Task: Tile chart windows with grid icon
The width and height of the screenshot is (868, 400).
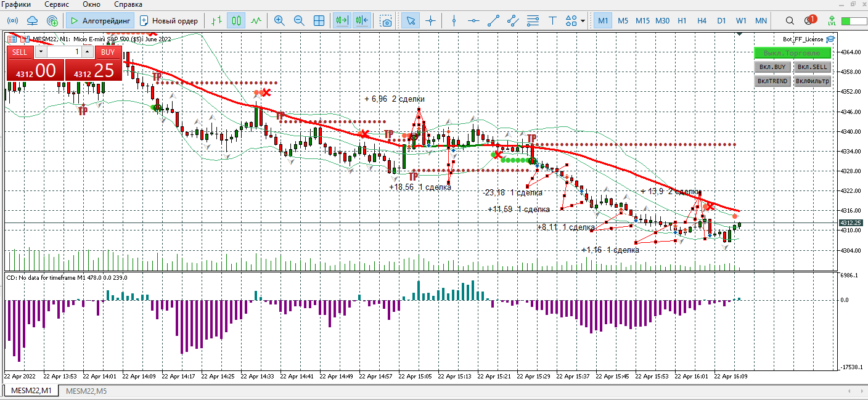Action: pyautogui.click(x=319, y=20)
